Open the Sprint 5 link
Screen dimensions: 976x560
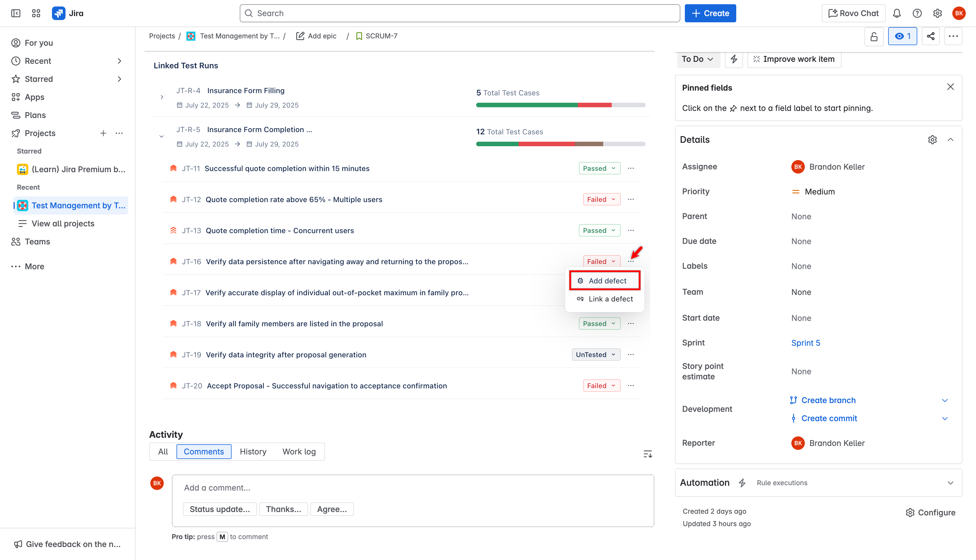(806, 343)
